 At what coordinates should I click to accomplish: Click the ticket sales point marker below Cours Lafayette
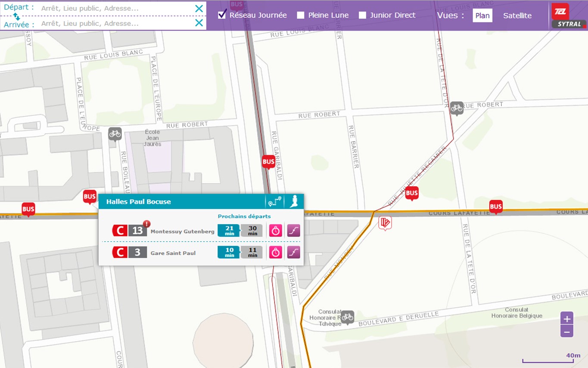click(x=385, y=223)
